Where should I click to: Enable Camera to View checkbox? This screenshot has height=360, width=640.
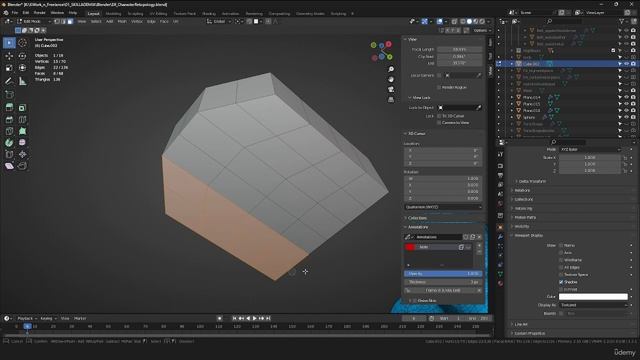pyautogui.click(x=439, y=122)
